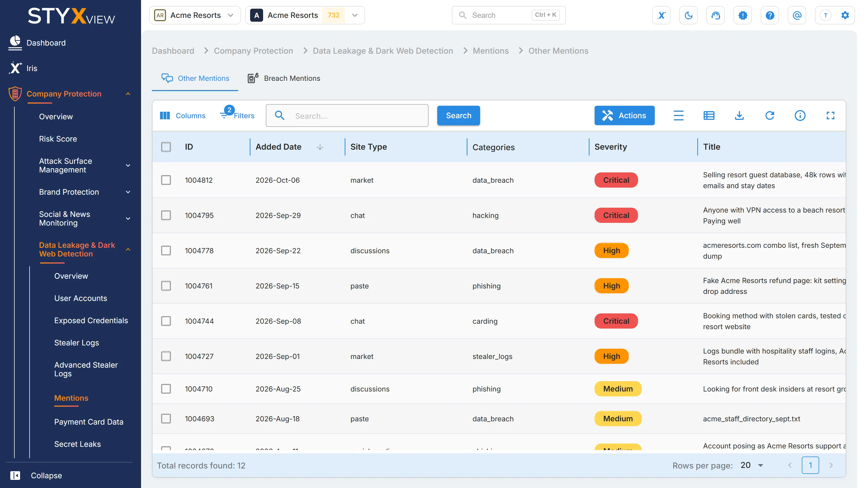Screen dimensions: 868x488
Task: Click the table search input field
Action: pyautogui.click(x=347, y=115)
